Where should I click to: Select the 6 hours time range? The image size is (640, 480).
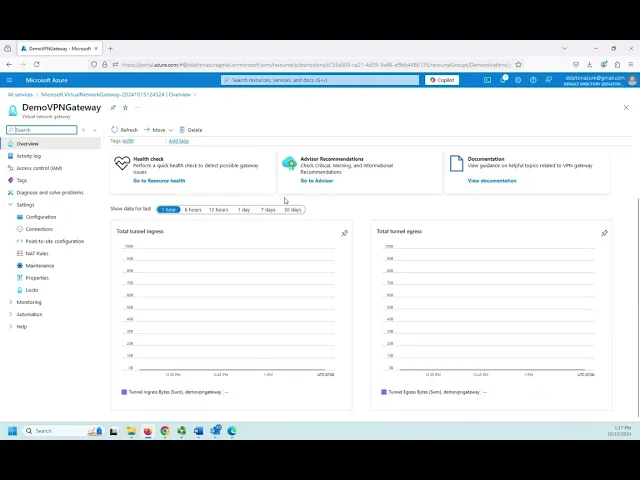(x=193, y=209)
